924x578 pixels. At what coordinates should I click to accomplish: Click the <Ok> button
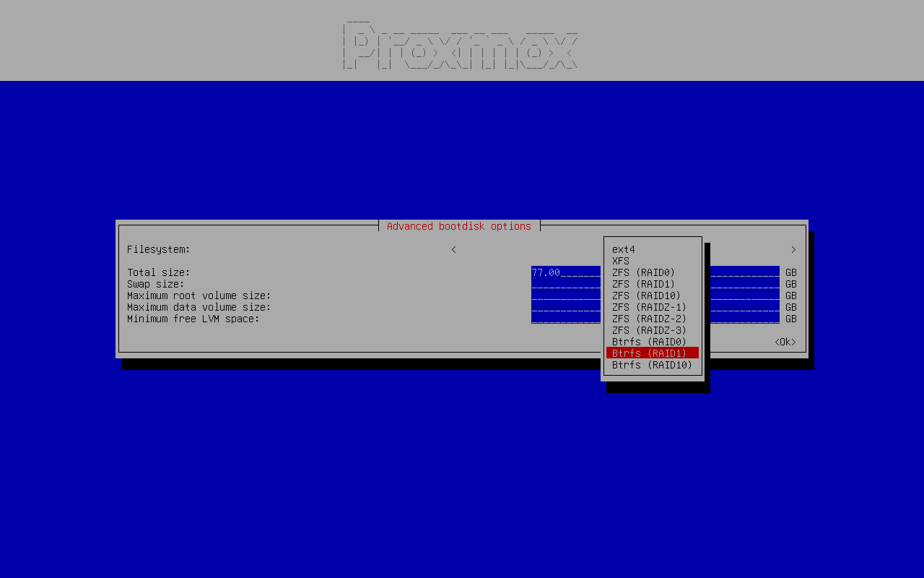tap(785, 342)
